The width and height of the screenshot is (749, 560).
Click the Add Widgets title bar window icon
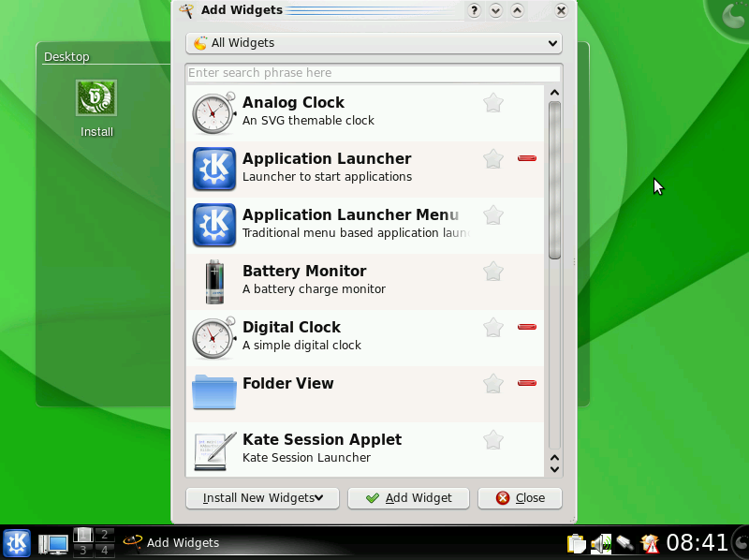(x=186, y=10)
